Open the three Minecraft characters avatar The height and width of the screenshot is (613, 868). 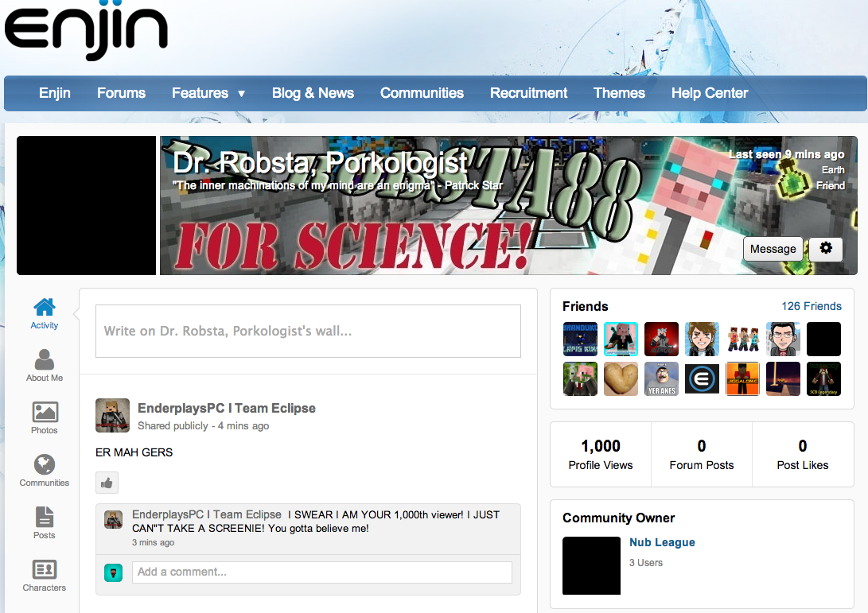click(742, 339)
